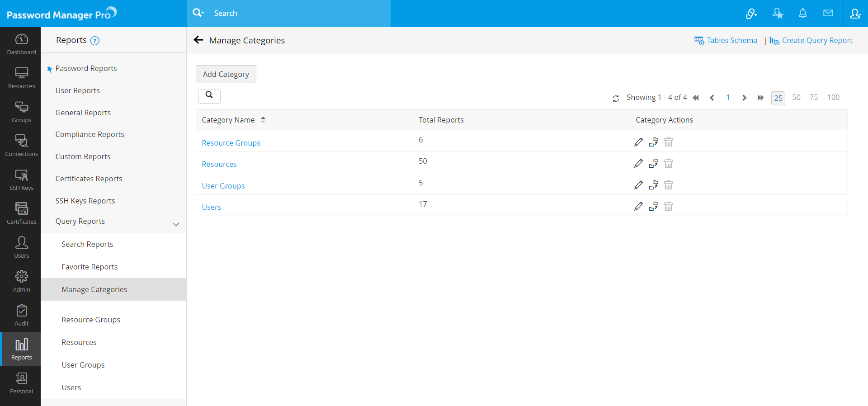The width and height of the screenshot is (868, 406).
Task: Open SSH Keys sidebar section
Action: click(21, 180)
